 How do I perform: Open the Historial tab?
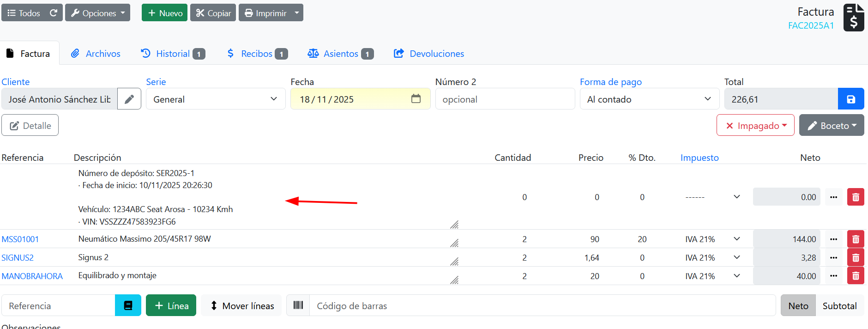pyautogui.click(x=173, y=54)
